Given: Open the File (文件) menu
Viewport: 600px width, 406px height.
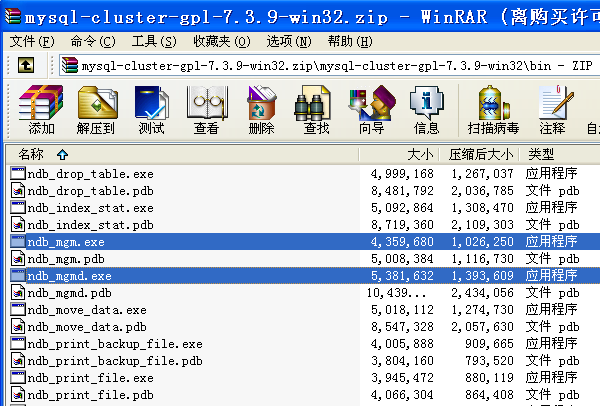Looking at the screenshot, I should coord(32,41).
